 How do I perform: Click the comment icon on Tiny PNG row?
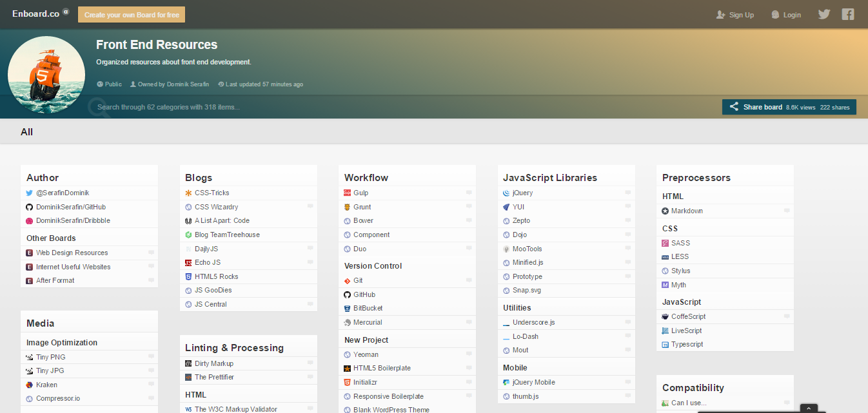tap(151, 356)
